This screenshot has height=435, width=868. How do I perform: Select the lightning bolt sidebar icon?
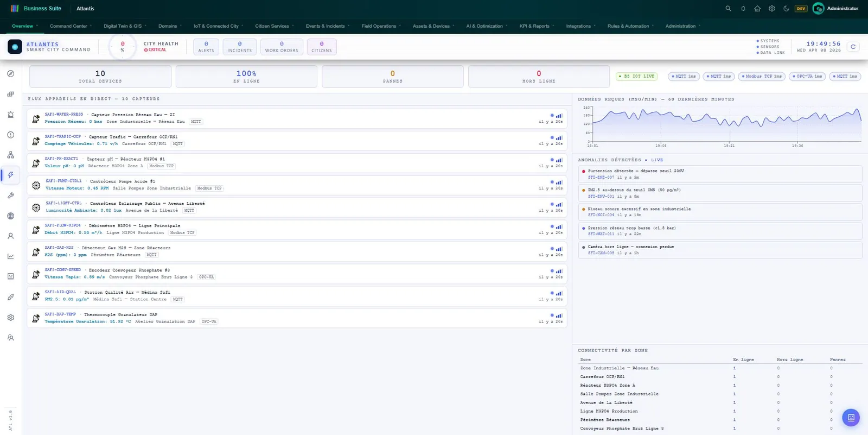11,175
